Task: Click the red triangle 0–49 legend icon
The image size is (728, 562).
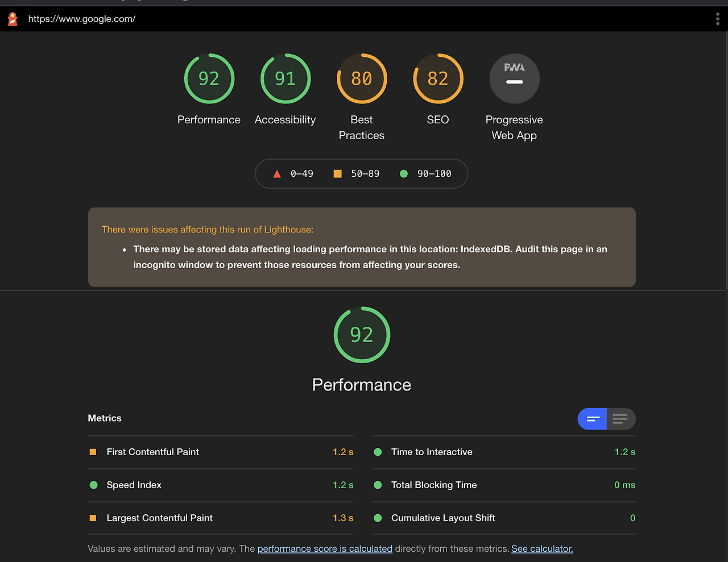Action: click(277, 174)
